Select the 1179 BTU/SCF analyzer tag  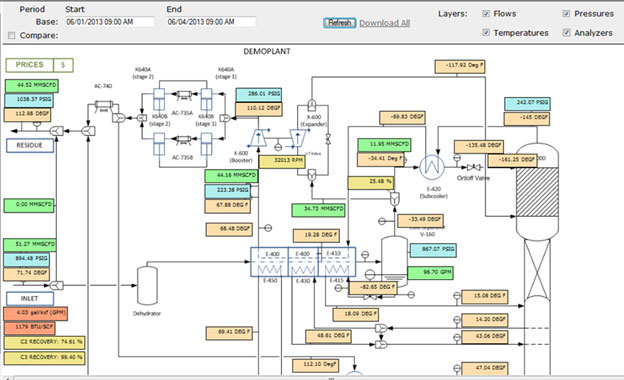click(29, 328)
